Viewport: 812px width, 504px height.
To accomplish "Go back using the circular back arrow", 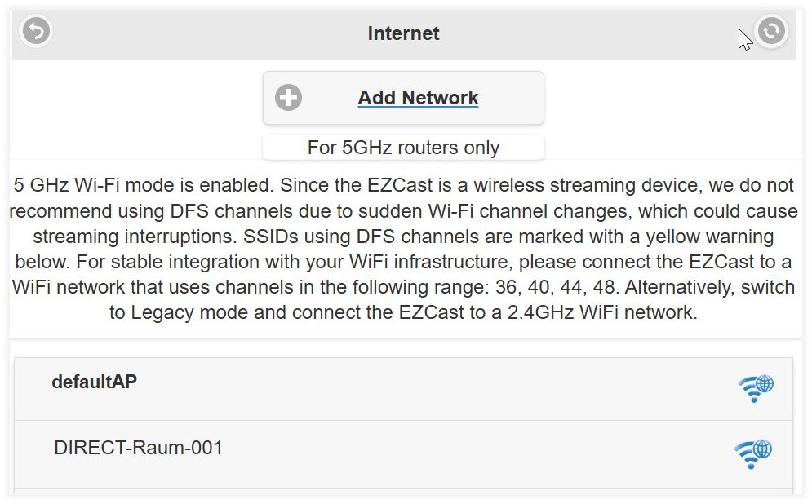I will click(x=36, y=31).
